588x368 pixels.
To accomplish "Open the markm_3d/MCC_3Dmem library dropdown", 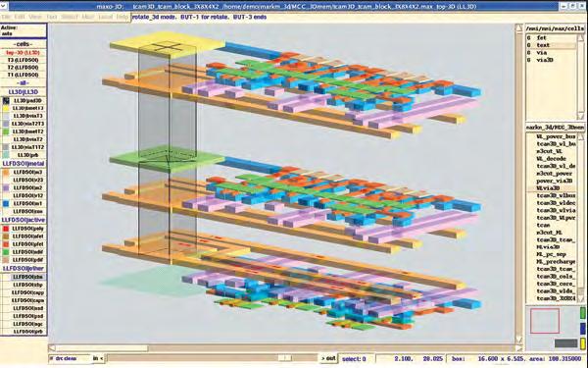I will (555, 128).
